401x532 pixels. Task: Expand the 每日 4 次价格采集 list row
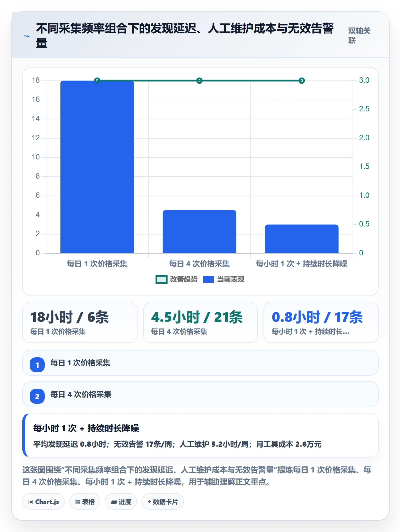200,394
